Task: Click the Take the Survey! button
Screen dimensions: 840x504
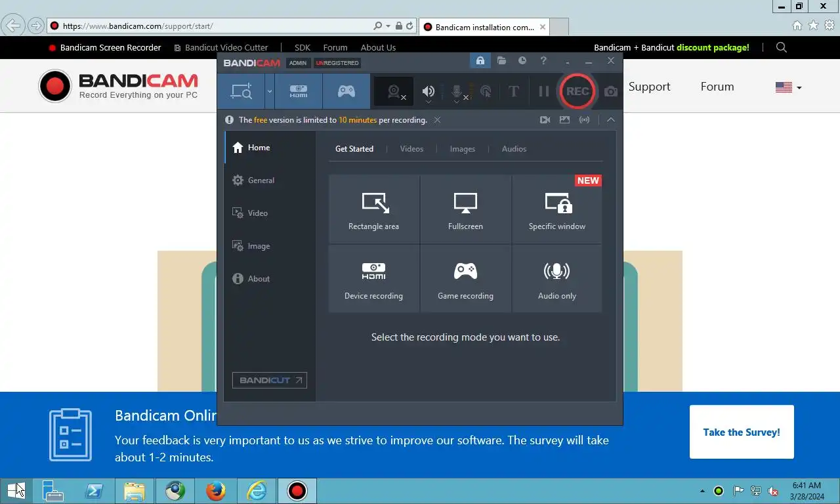Action: click(742, 432)
